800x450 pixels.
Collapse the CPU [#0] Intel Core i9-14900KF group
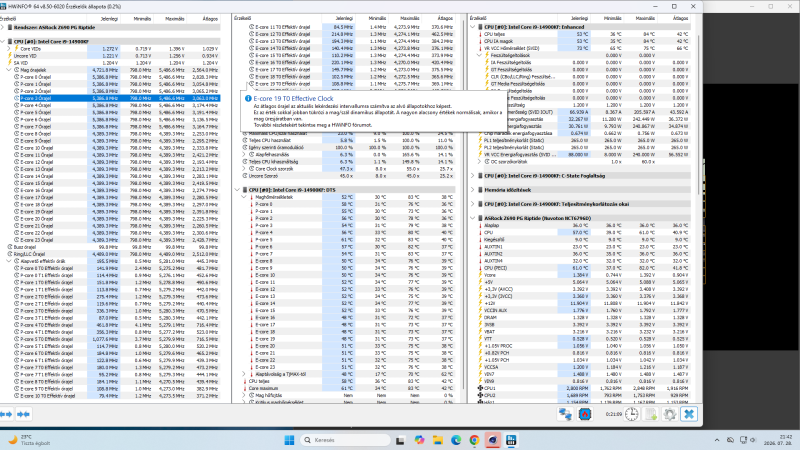click(x=3, y=41)
